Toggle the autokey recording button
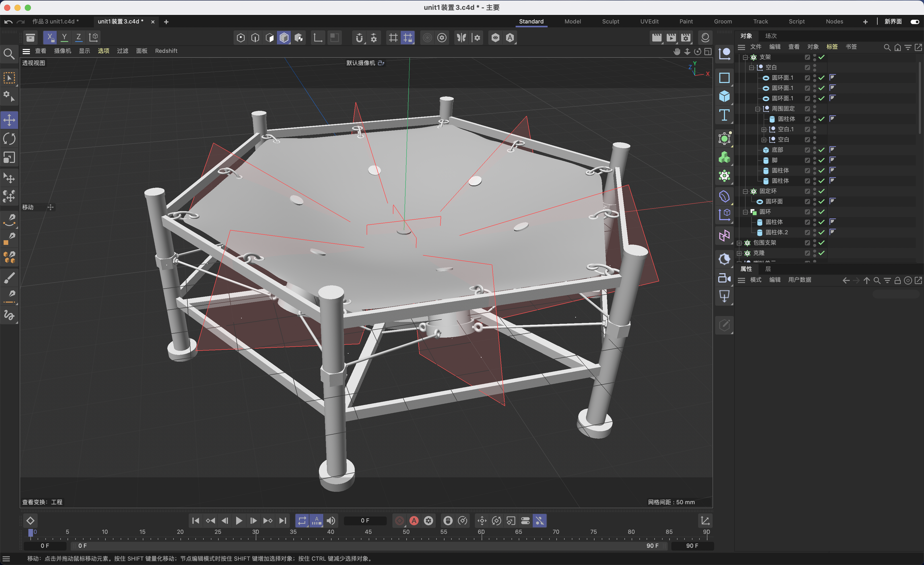The width and height of the screenshot is (924, 565). 414,520
